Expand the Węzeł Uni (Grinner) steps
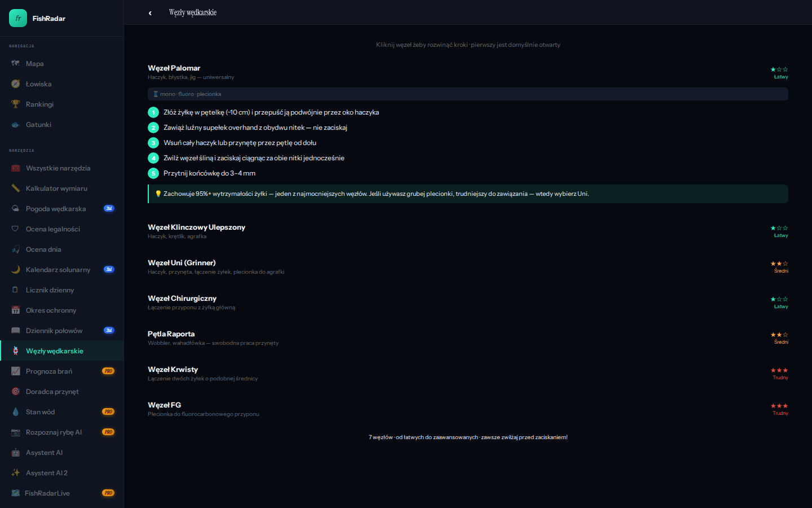The width and height of the screenshot is (812, 508). point(182,263)
